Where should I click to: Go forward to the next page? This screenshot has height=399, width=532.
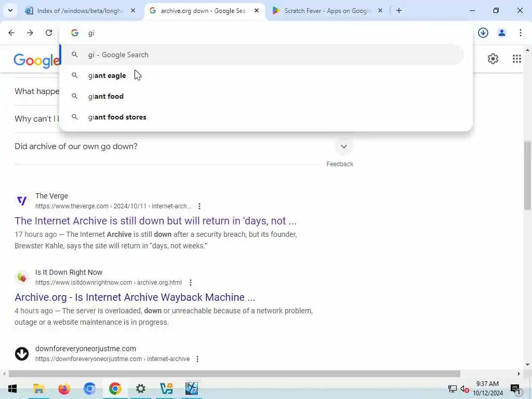coord(30,33)
